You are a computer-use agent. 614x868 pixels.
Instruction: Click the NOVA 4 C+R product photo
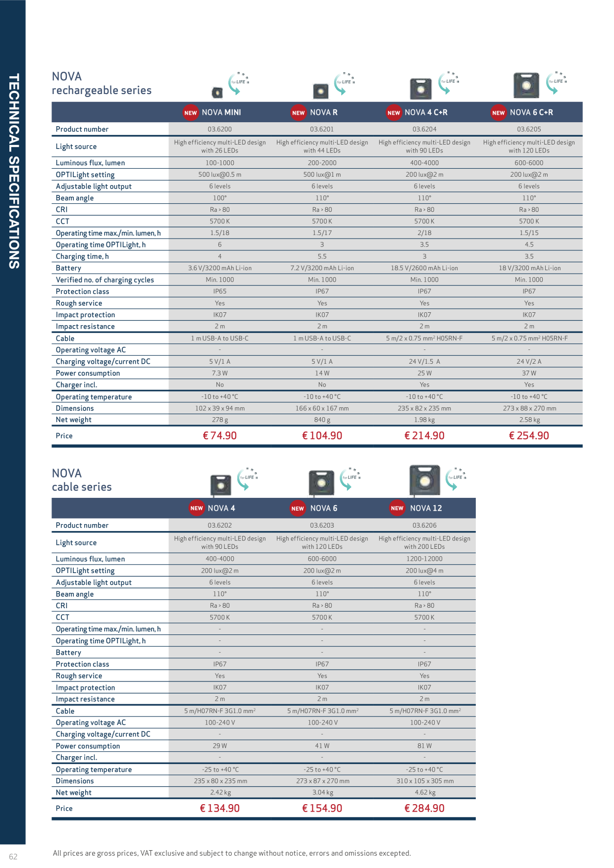tap(421, 89)
